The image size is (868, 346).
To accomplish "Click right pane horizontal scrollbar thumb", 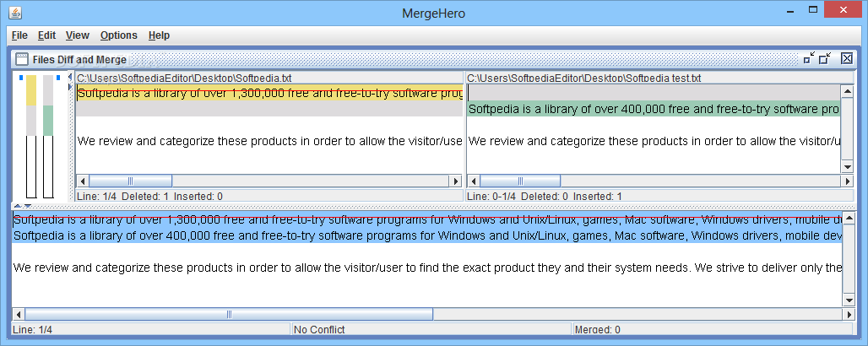I will click(x=520, y=181).
